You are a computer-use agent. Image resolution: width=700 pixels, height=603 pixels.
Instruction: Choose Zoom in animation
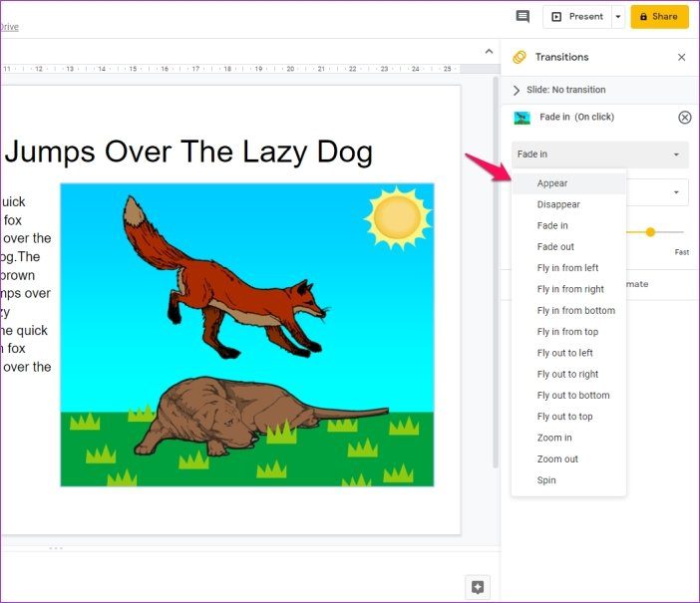click(x=568, y=438)
